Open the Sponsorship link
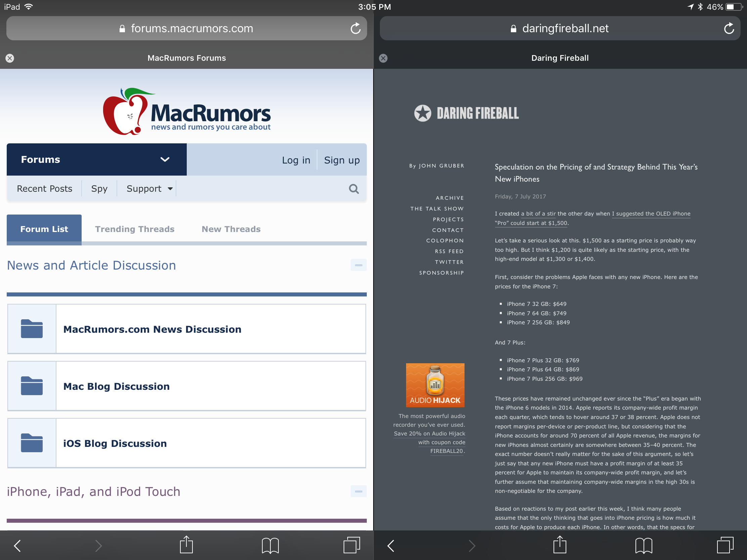 [x=442, y=273]
